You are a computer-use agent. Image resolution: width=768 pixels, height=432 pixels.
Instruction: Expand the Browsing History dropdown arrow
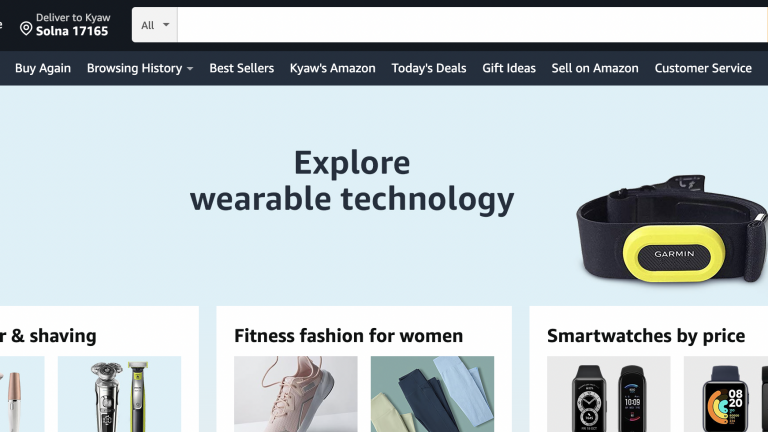point(190,69)
